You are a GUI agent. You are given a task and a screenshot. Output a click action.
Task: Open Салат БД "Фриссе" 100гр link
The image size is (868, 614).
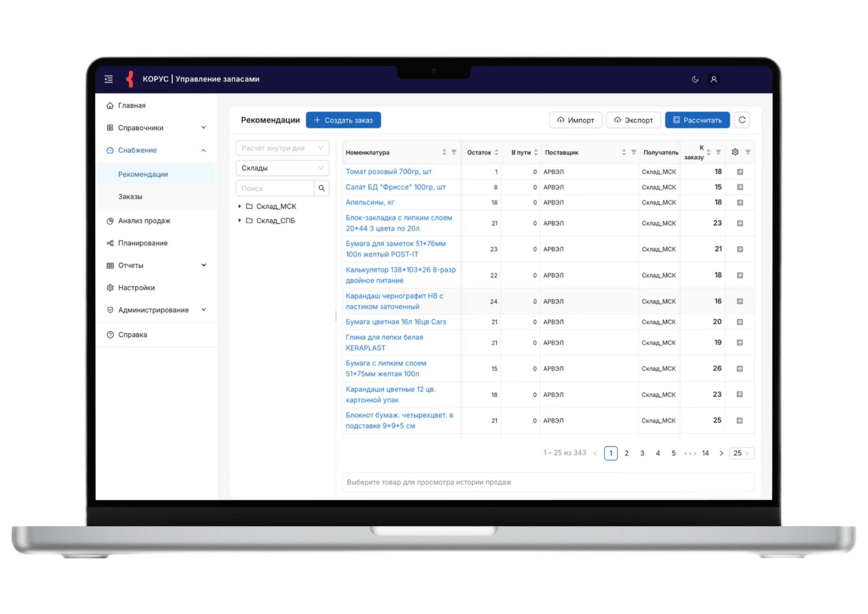tap(395, 187)
